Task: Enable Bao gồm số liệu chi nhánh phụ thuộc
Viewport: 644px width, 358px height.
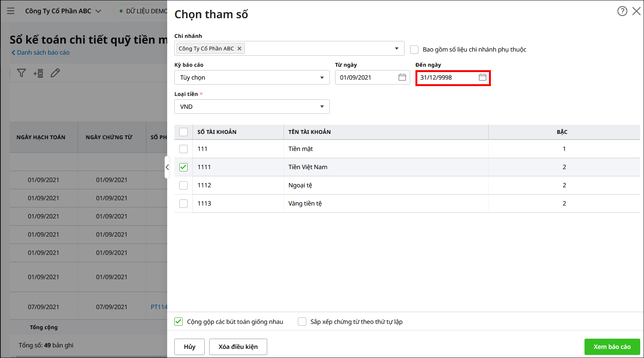Action: pos(414,50)
